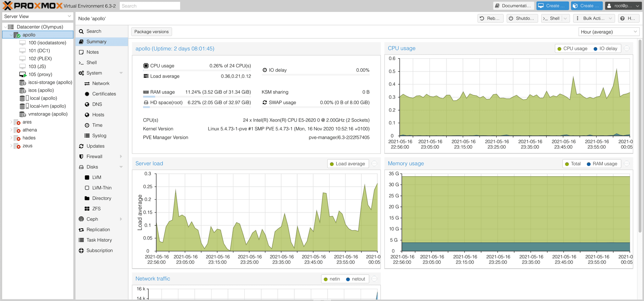The image size is (644, 301).
Task: Type a query in the search field
Action: [x=150, y=6]
